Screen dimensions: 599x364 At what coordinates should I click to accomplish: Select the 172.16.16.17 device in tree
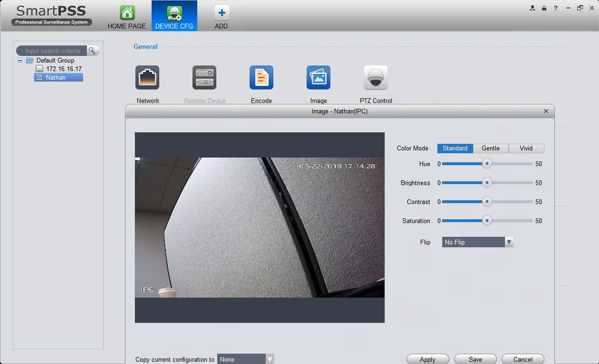click(63, 69)
